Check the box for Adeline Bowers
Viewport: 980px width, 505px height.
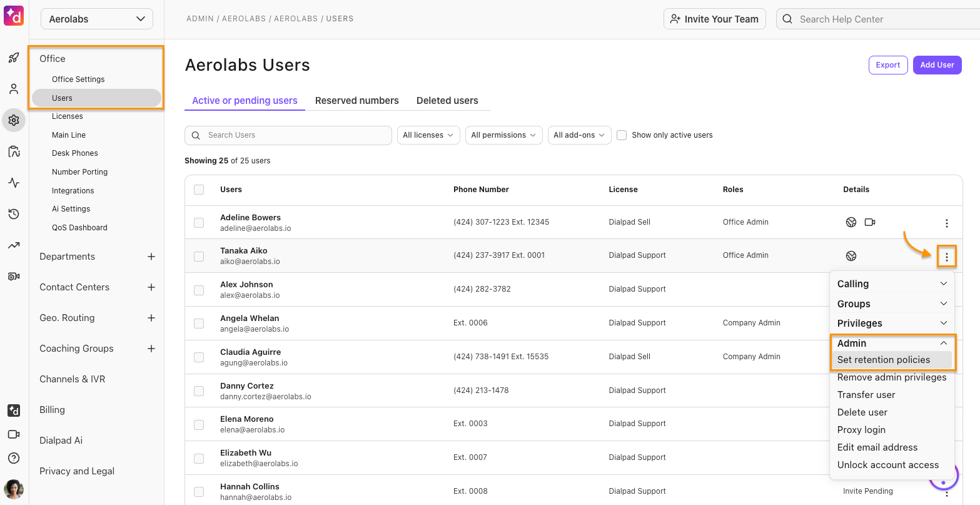tap(199, 222)
